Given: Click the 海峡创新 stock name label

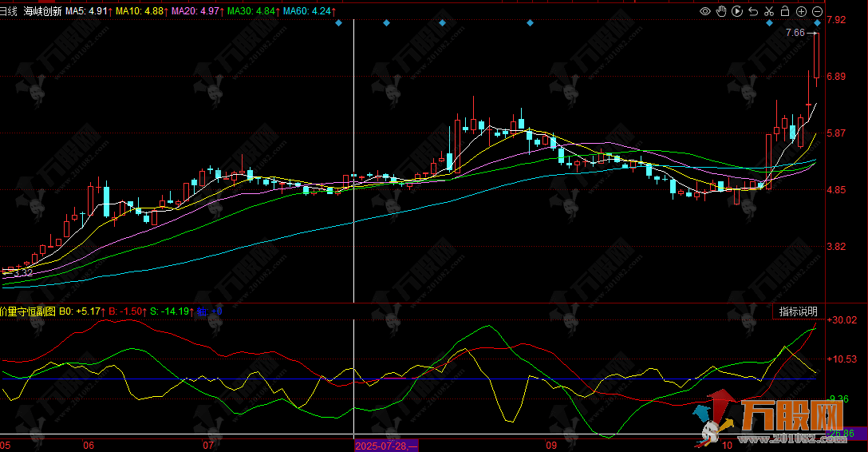Looking at the screenshot, I should click(x=42, y=11).
